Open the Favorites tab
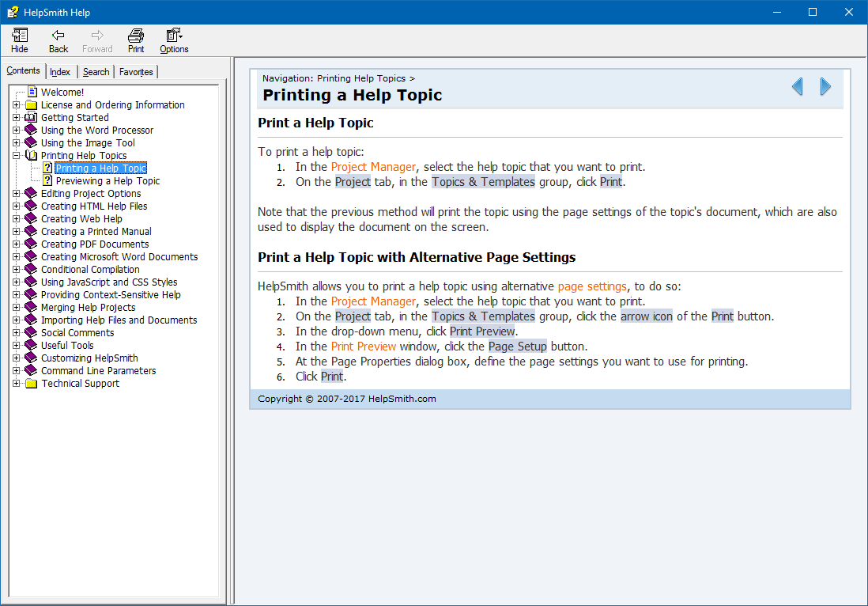 pos(136,72)
